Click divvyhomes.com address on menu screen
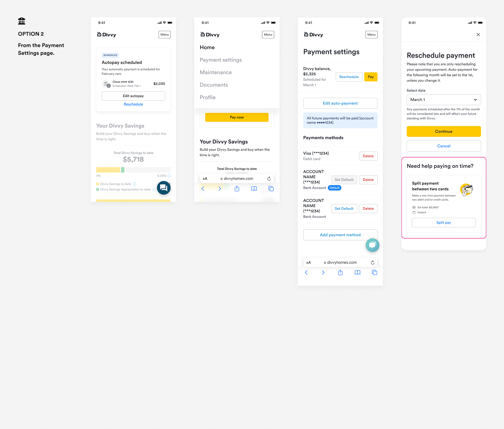The width and height of the screenshot is (504, 429). (x=237, y=178)
